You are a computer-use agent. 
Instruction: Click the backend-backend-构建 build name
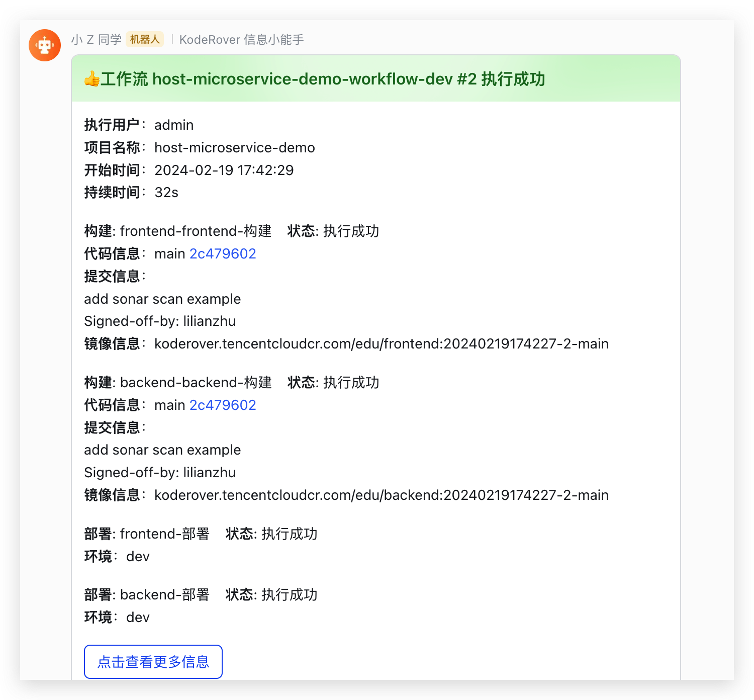click(x=196, y=382)
